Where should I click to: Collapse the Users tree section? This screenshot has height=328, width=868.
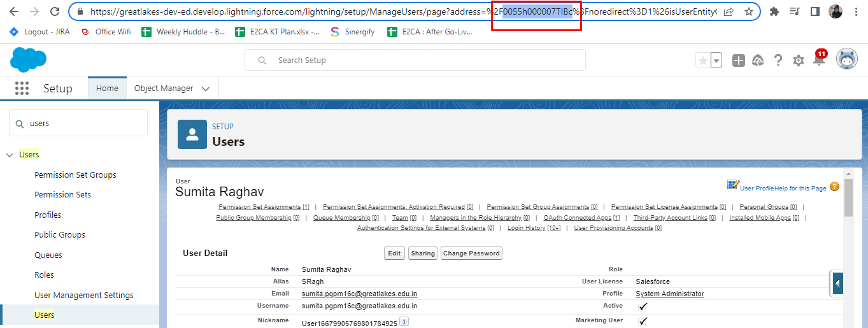[x=10, y=155]
